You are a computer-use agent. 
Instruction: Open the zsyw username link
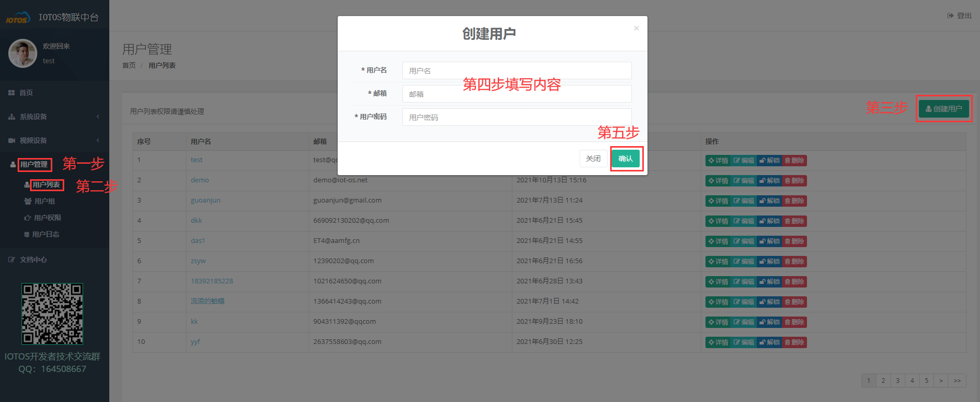click(198, 261)
